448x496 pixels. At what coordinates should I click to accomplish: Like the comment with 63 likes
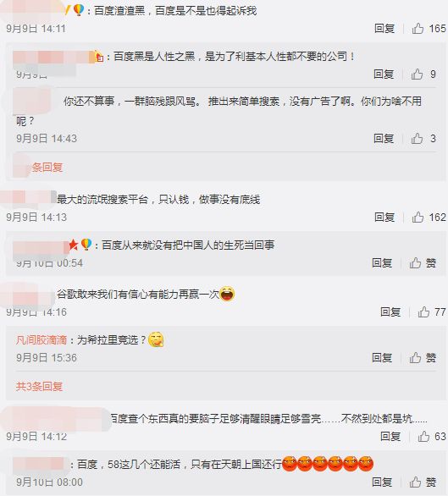tap(432, 436)
